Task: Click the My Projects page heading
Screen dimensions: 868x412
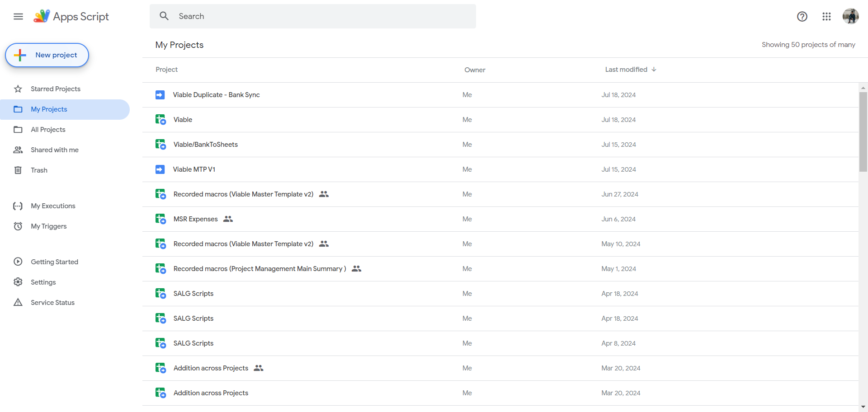Action: click(179, 45)
